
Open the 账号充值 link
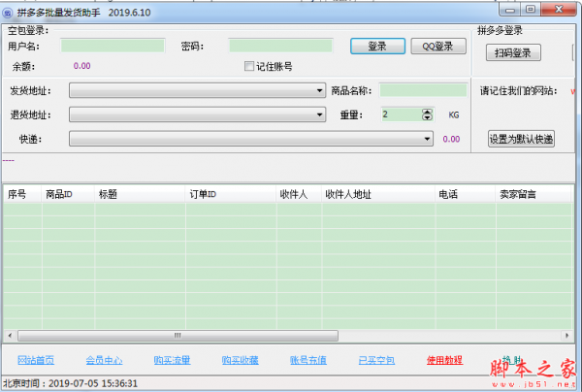click(308, 360)
